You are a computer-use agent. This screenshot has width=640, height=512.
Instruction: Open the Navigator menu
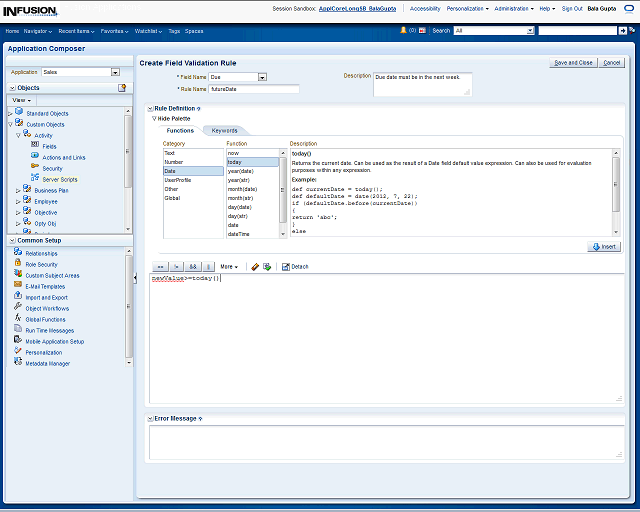(39, 31)
